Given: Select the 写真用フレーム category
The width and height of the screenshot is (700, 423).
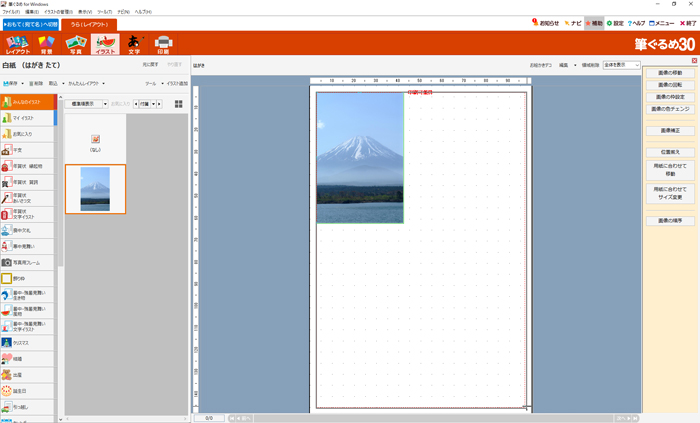Looking at the screenshot, I should [x=27, y=262].
